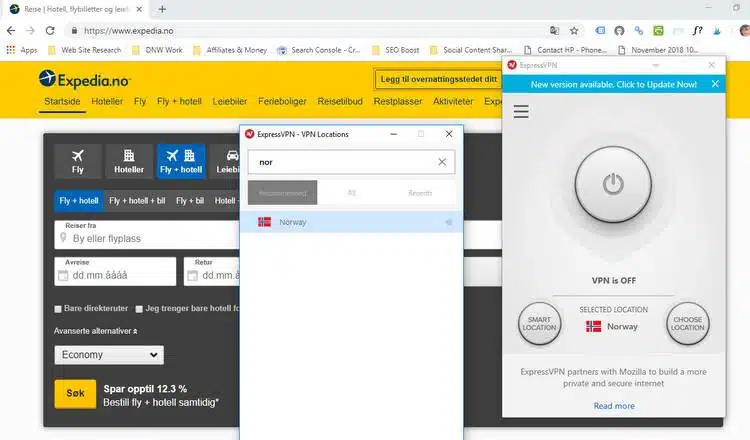The height and width of the screenshot is (440, 750).
Task: Click Read more link in ExpressVPN
Action: click(x=614, y=406)
